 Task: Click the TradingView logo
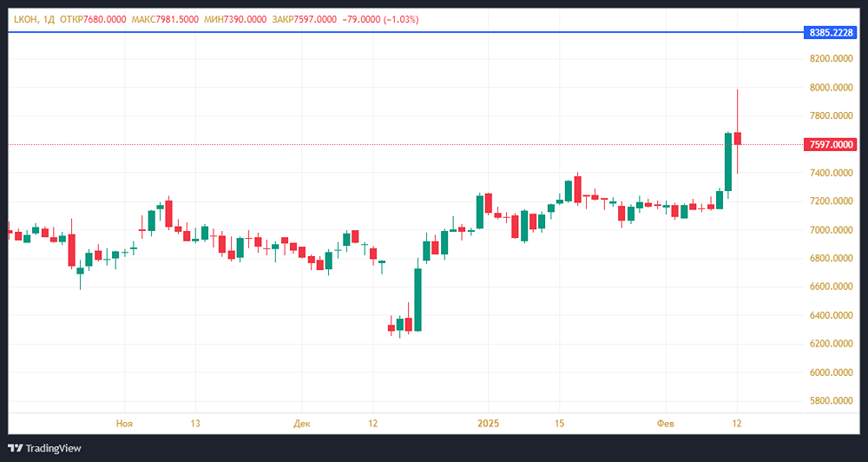tap(45, 448)
